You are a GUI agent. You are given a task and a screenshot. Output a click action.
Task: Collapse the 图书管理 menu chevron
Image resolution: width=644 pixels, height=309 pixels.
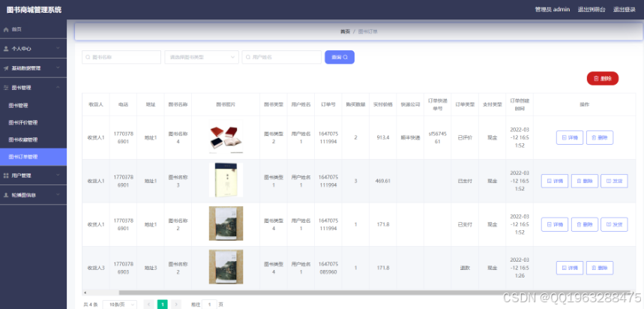click(58, 88)
